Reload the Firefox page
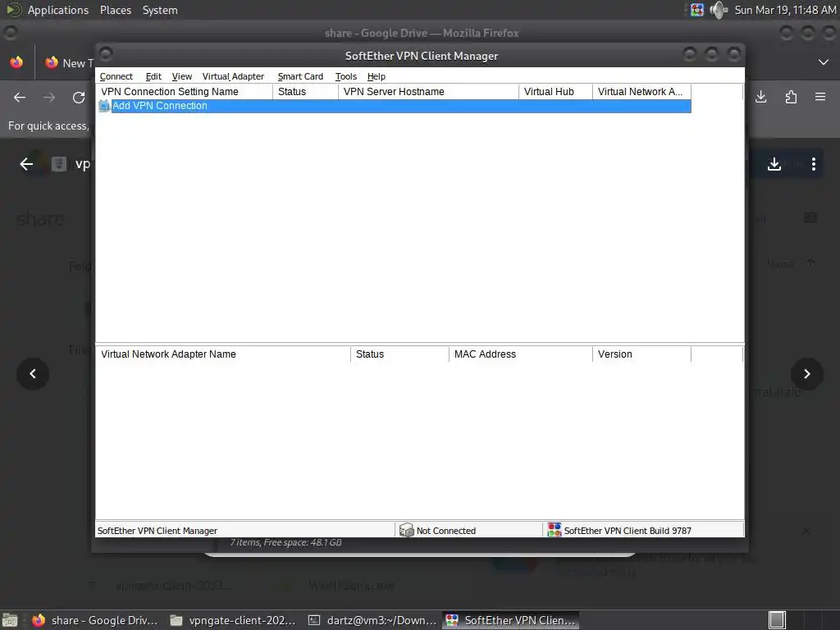Image resolution: width=840 pixels, height=630 pixels. point(79,98)
